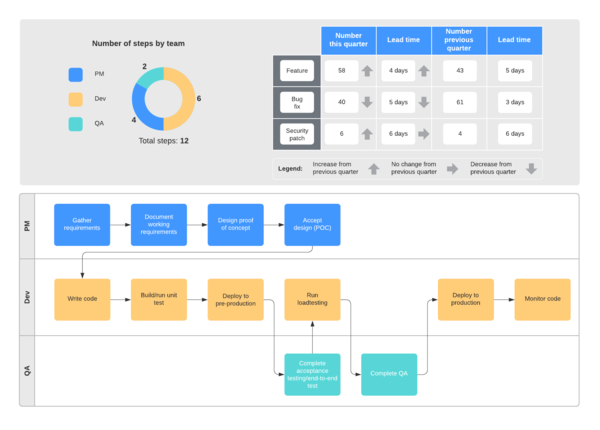Click the Write code step
600x430 pixels.
[x=82, y=299]
